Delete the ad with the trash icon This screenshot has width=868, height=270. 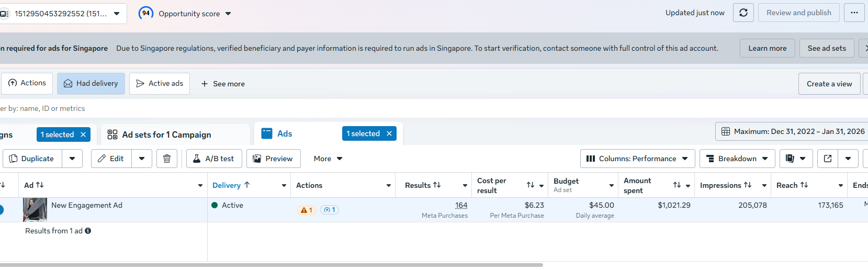tap(166, 159)
